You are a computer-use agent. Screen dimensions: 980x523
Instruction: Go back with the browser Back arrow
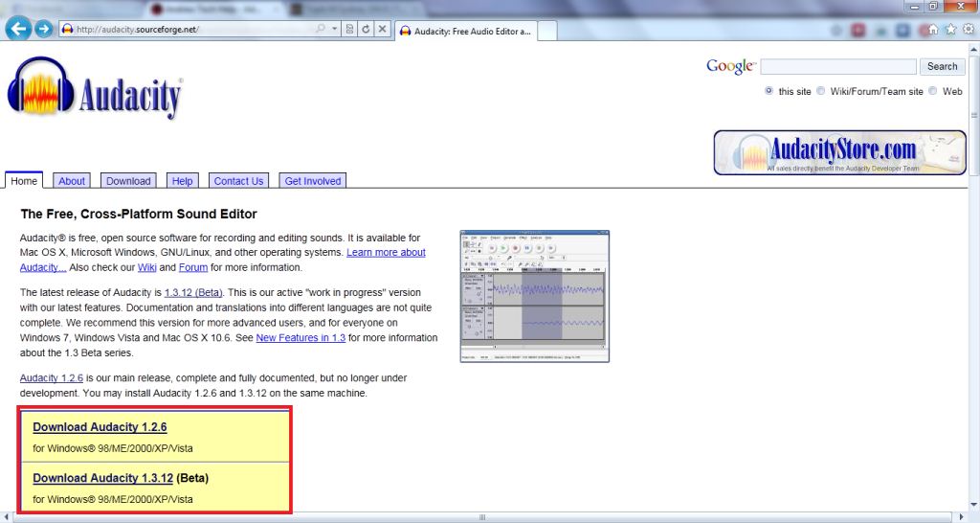coord(18,28)
